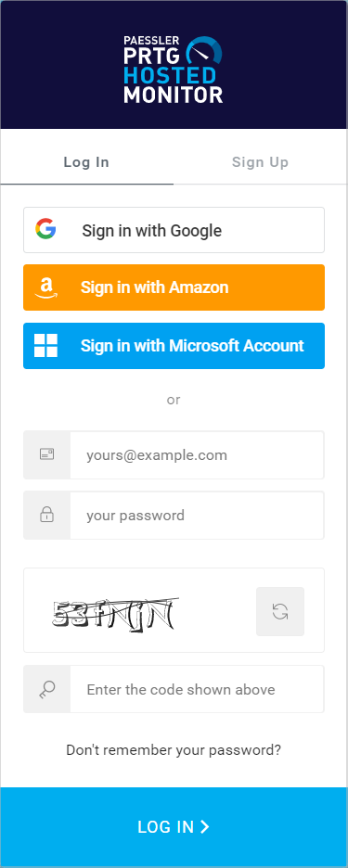This screenshot has width=348, height=868.
Task: Click the PRTG Hosted Monitor logo
Action: (174, 70)
